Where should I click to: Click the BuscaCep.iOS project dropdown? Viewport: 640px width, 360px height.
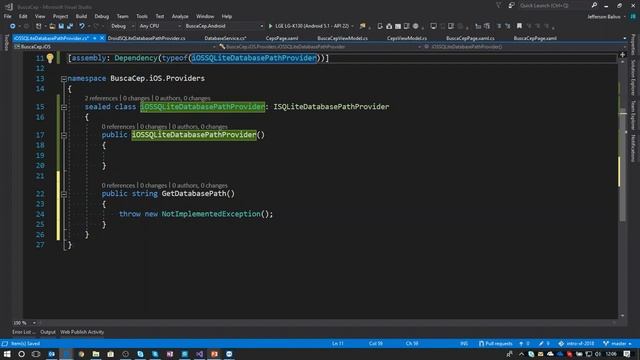pos(114,47)
